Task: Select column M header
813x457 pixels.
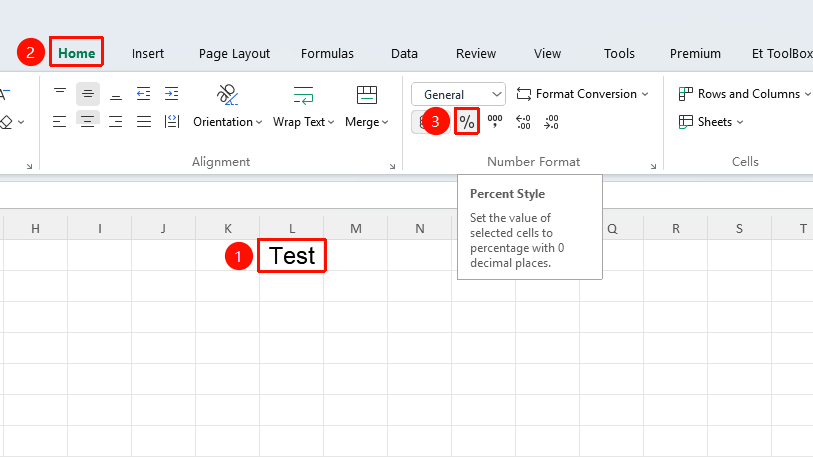Action: (x=356, y=228)
